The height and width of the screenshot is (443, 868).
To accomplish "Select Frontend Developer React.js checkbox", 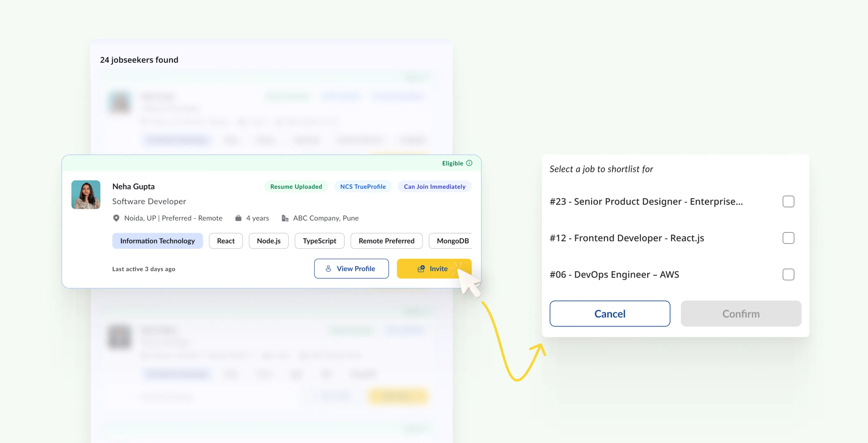I will click(788, 238).
